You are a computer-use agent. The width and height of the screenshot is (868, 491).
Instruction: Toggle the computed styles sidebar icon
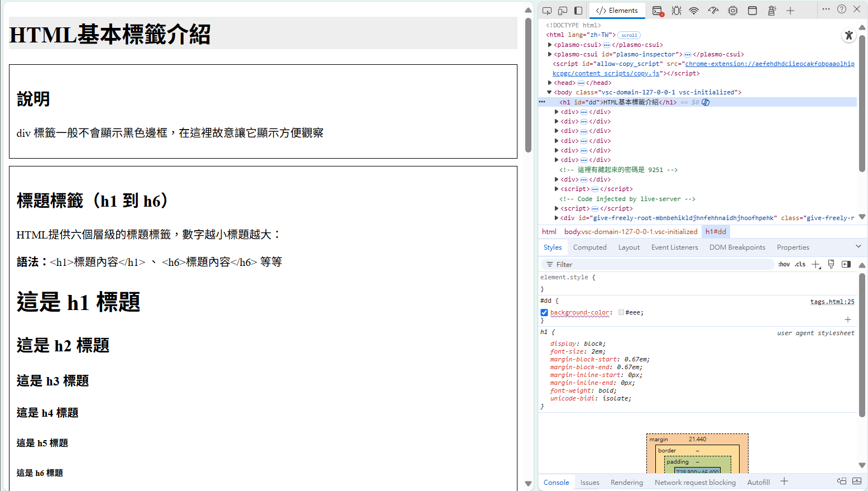click(x=846, y=264)
